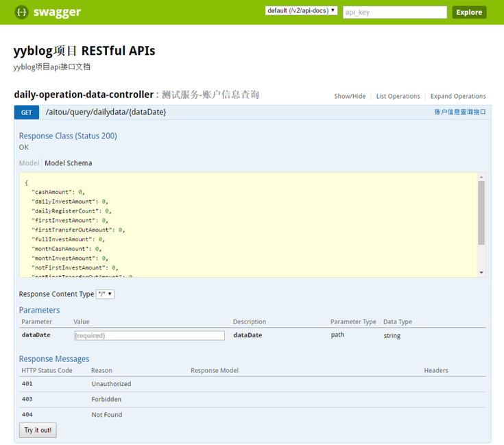
Task: Click the OK response text
Action: pyautogui.click(x=23, y=147)
